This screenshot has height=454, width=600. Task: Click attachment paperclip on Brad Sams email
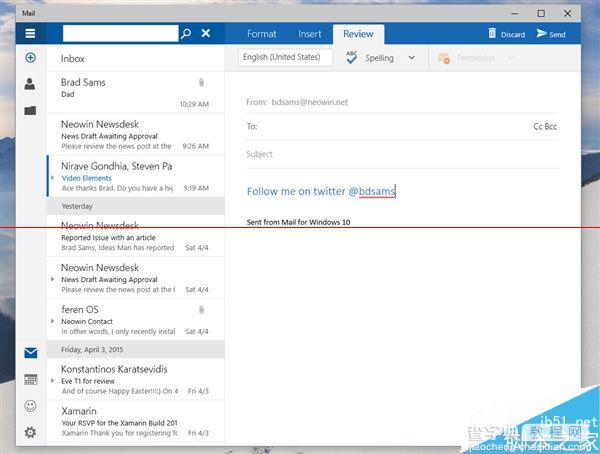tap(201, 82)
